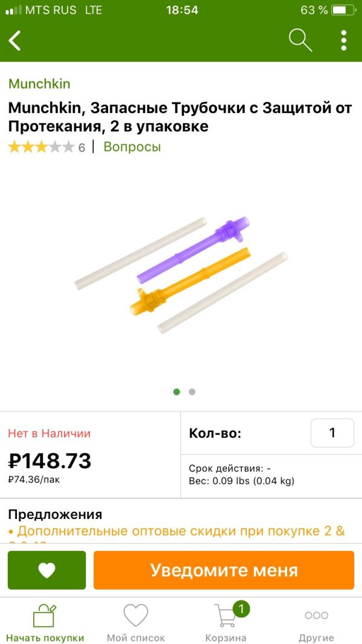Open the three-dot overflow menu

343,40
